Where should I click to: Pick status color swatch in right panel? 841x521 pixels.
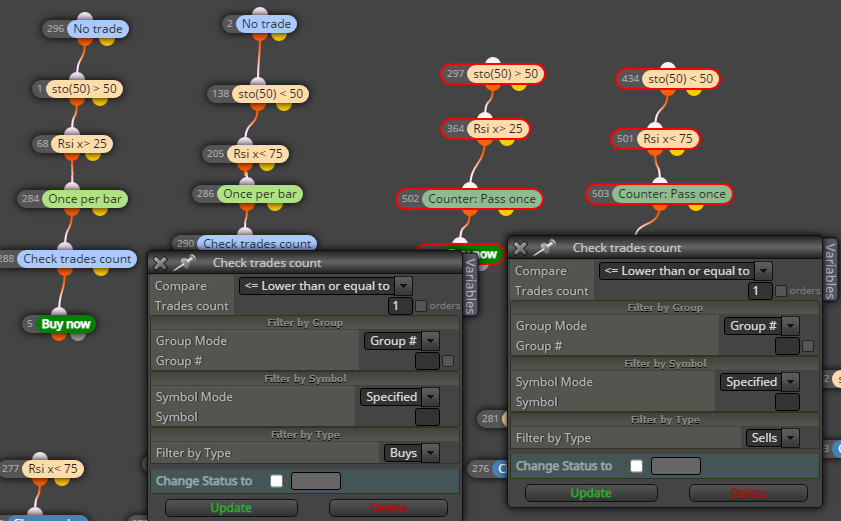[x=676, y=466]
